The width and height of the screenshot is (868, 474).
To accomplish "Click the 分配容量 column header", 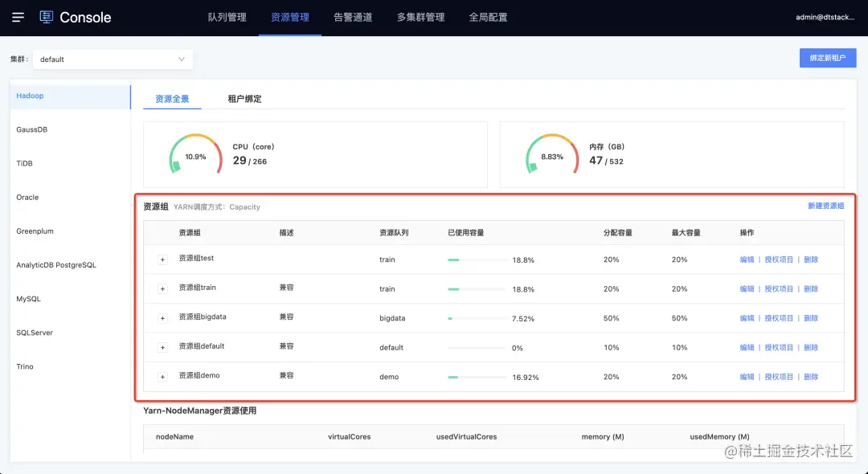I will (x=618, y=233).
